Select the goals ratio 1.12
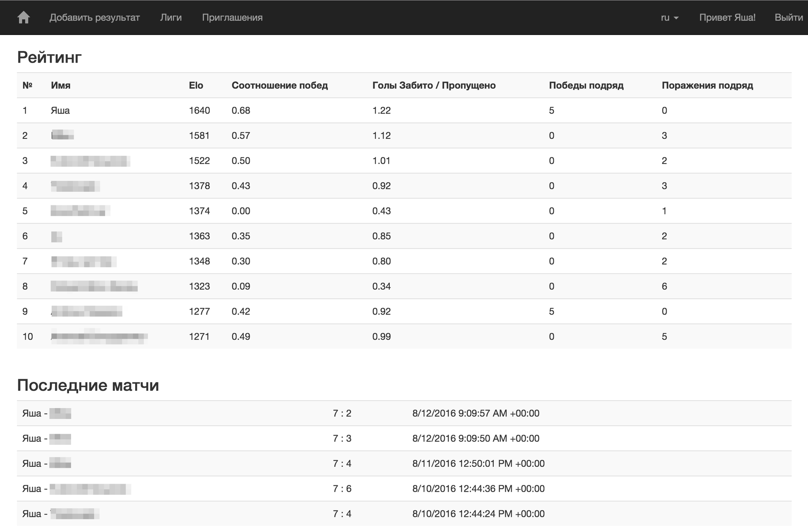Screen dimensions: 808x532 click(382, 136)
